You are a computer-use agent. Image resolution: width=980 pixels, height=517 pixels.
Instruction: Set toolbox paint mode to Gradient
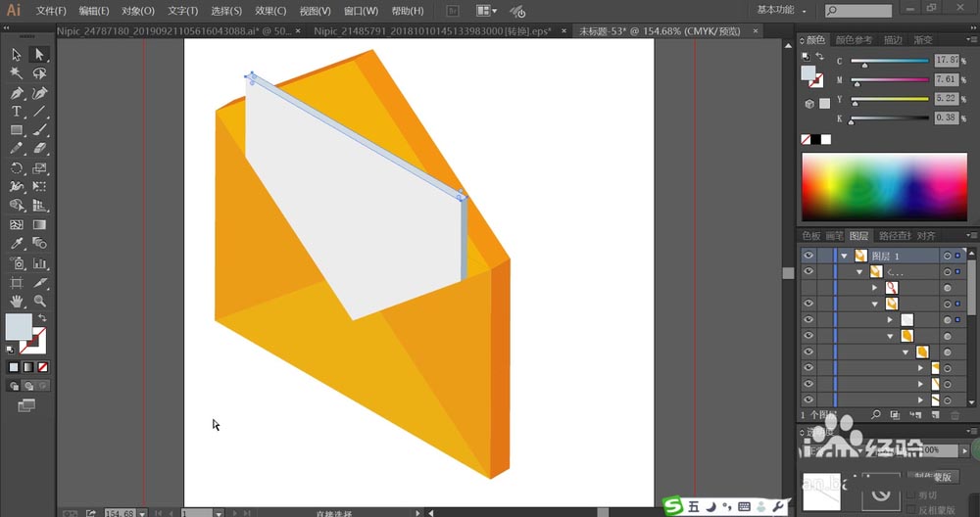[28, 367]
